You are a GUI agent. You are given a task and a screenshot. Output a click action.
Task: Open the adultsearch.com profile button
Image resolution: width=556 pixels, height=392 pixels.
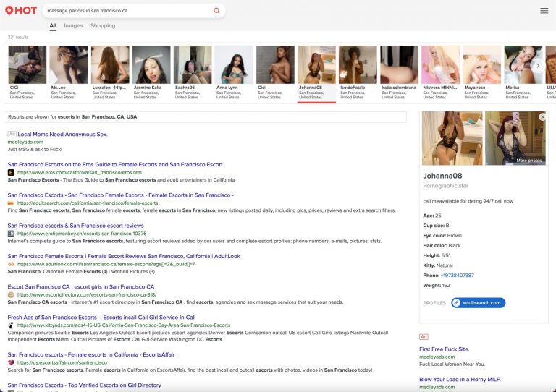pos(478,303)
